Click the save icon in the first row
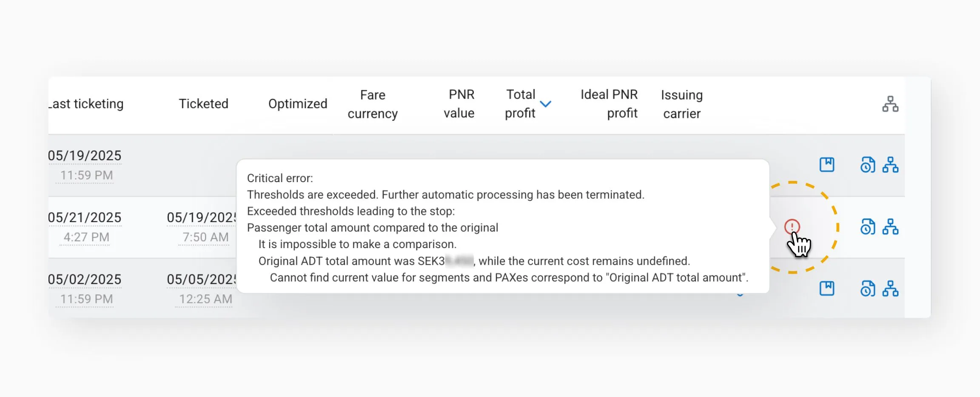The image size is (980, 397). (x=827, y=165)
